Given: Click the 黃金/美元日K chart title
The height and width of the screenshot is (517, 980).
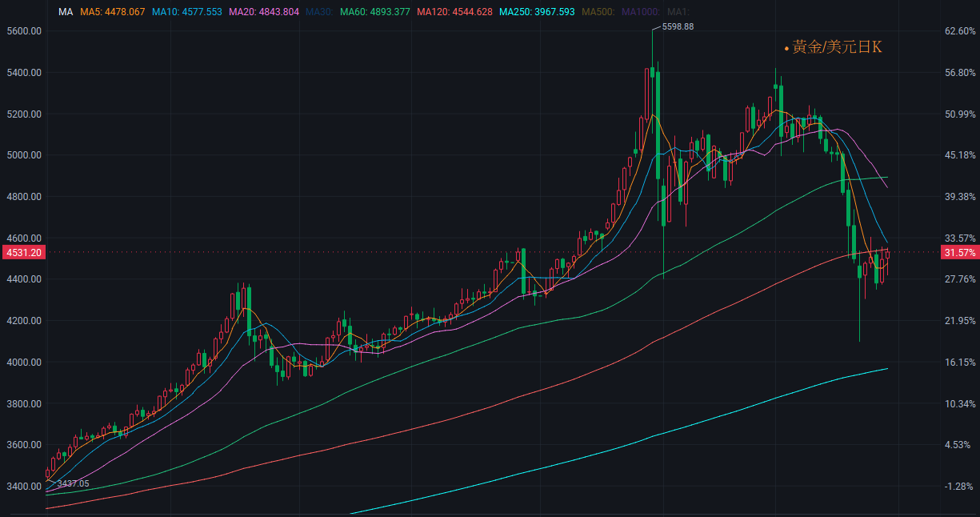Looking at the screenshot, I should click(x=838, y=48).
